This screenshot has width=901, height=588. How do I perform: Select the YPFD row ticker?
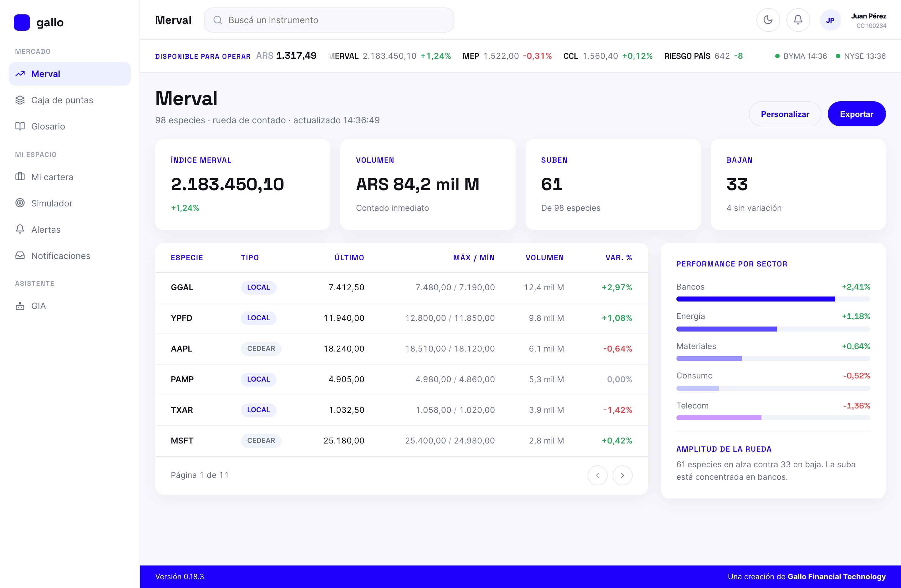(181, 318)
